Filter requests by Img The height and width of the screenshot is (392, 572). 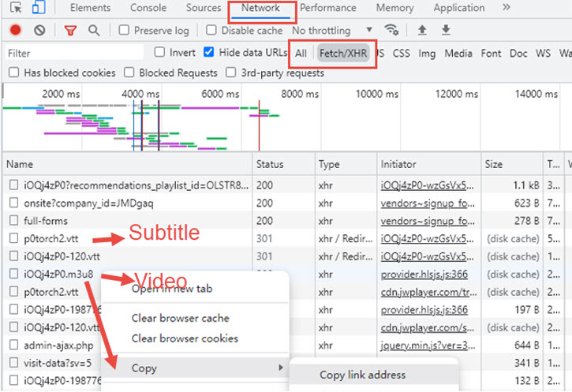[427, 54]
